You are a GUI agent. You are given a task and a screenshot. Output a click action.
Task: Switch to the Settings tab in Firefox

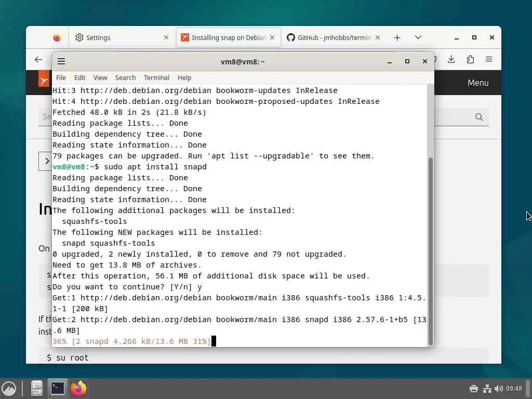pyautogui.click(x=122, y=37)
